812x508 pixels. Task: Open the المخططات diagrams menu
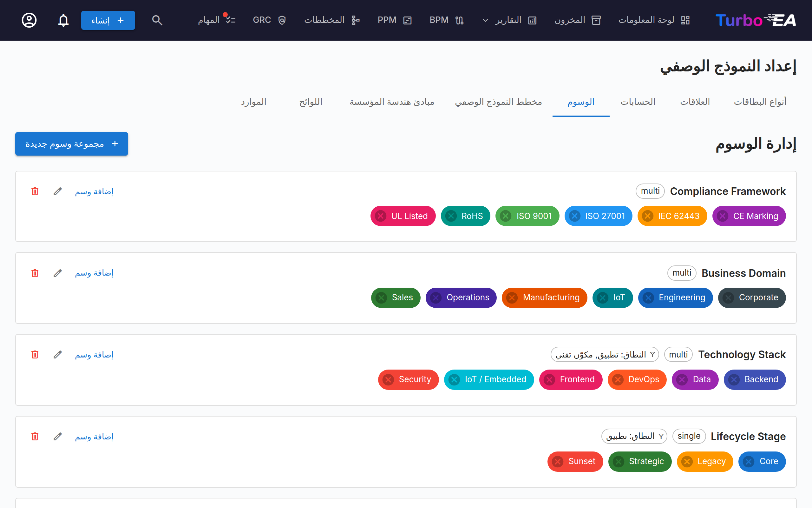(x=332, y=20)
